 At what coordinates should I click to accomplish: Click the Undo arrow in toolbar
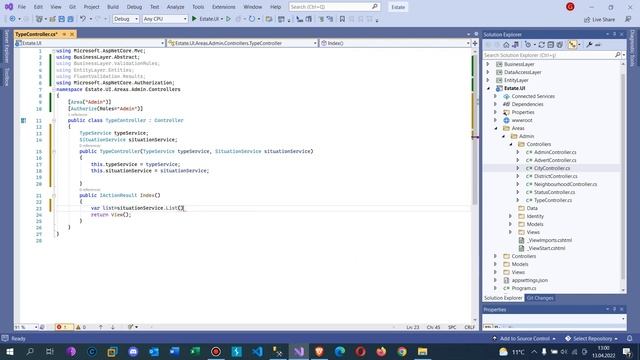[83, 19]
